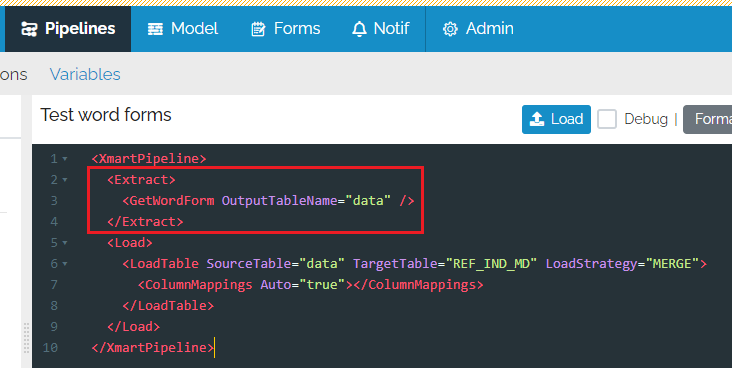This screenshot has width=732, height=368.
Task: Go to the Variables sub-tab
Action: [85, 74]
